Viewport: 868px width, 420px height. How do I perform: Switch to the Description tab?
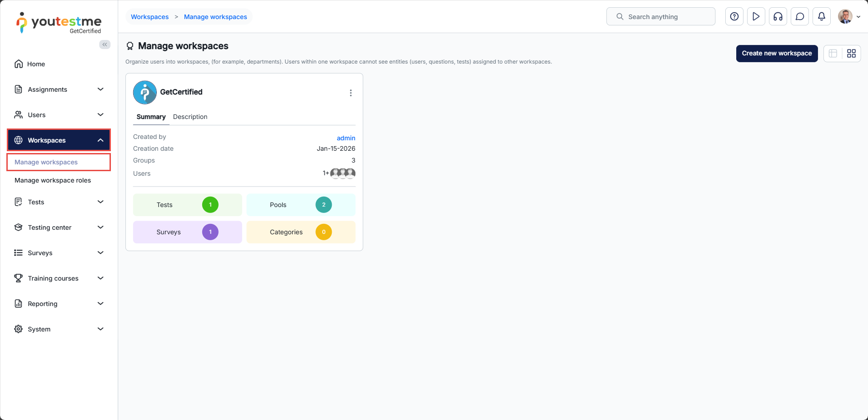coord(190,117)
